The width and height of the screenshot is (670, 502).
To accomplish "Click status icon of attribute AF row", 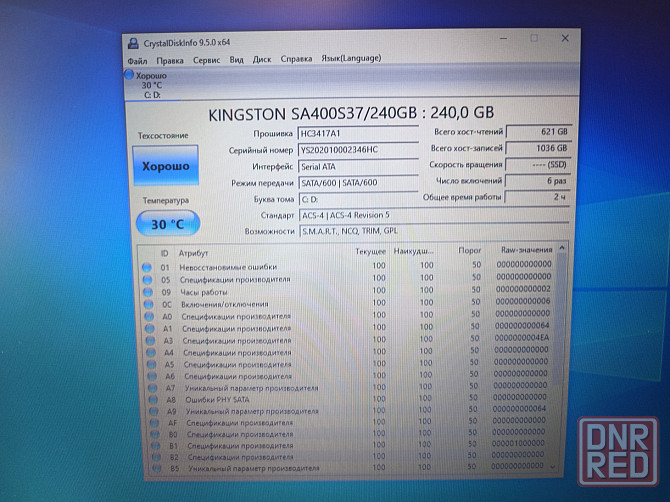I will tap(154, 423).
